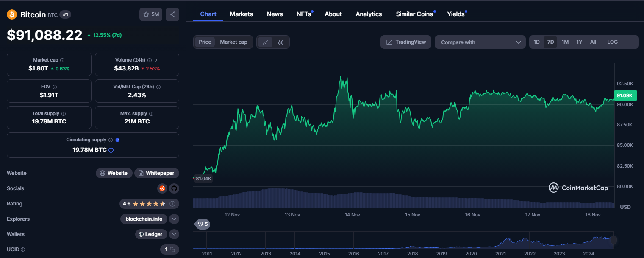Click the share icon next to Bitcoin
Image resolution: width=644 pixels, height=258 pixels.
click(172, 14)
